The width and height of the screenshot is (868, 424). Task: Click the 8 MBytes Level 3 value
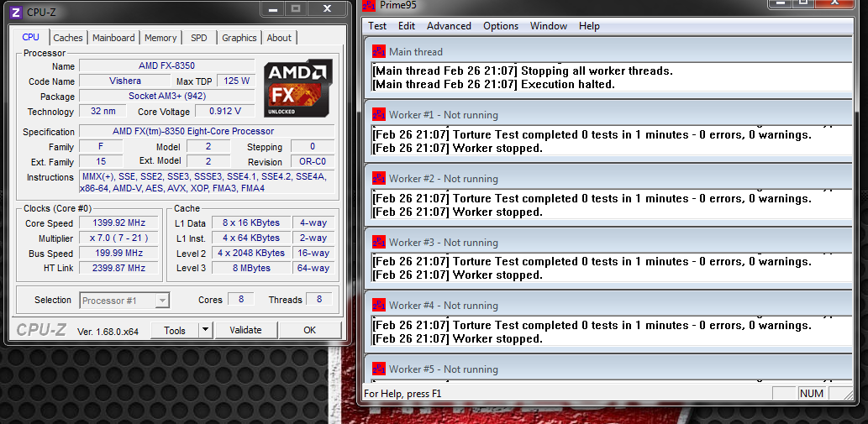(251, 268)
